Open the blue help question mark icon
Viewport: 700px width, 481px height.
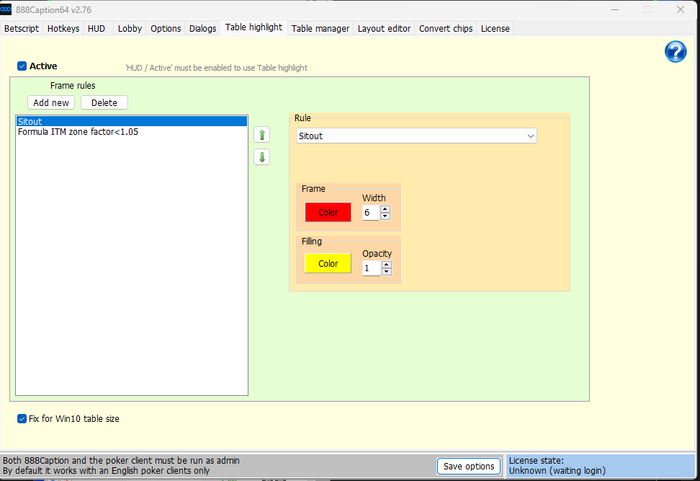pyautogui.click(x=675, y=52)
